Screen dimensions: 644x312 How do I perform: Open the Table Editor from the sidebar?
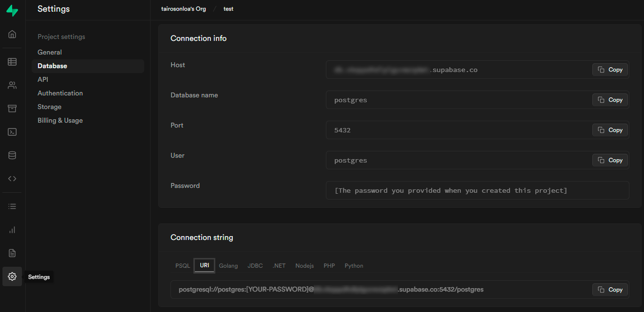12,61
